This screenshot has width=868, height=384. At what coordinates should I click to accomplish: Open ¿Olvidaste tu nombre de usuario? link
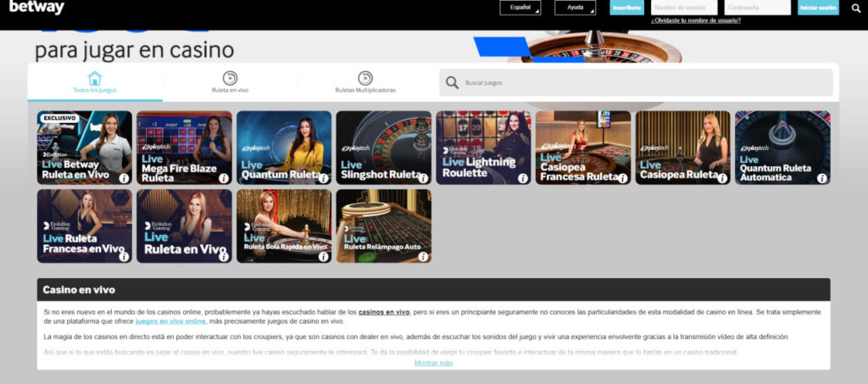pyautogui.click(x=696, y=20)
